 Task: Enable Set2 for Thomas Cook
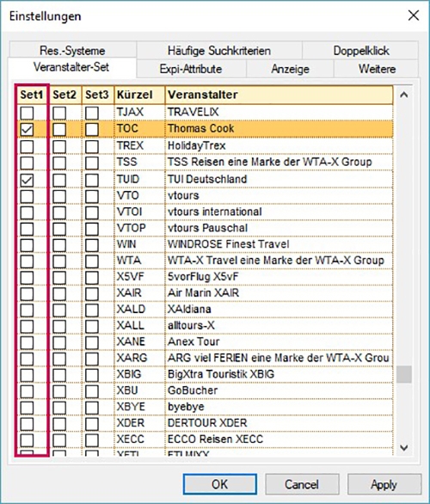pyautogui.click(x=59, y=129)
